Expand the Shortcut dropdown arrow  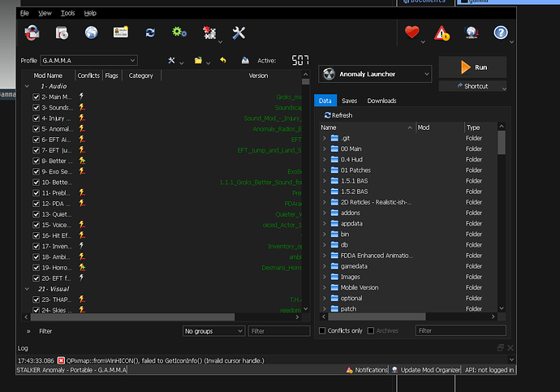coord(504,88)
